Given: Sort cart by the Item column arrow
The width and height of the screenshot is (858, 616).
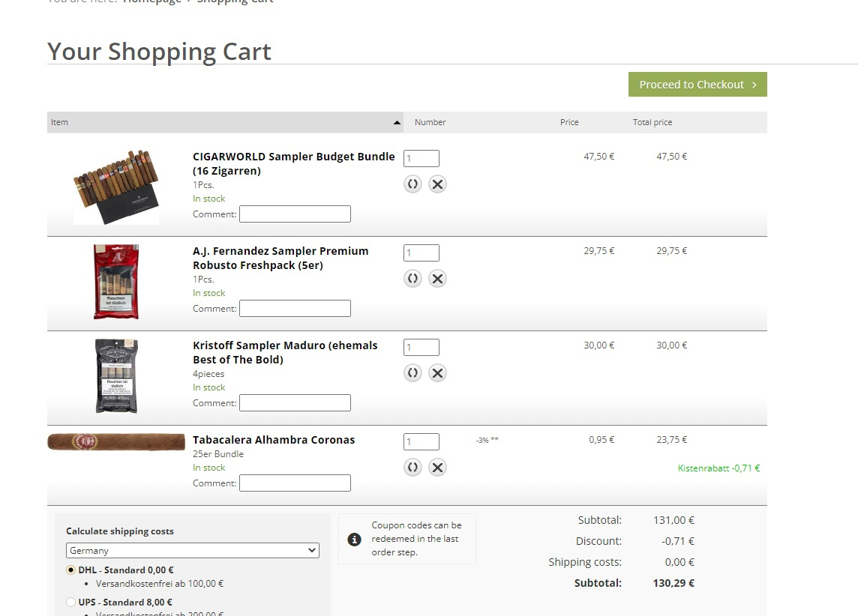Looking at the screenshot, I should click(x=397, y=122).
